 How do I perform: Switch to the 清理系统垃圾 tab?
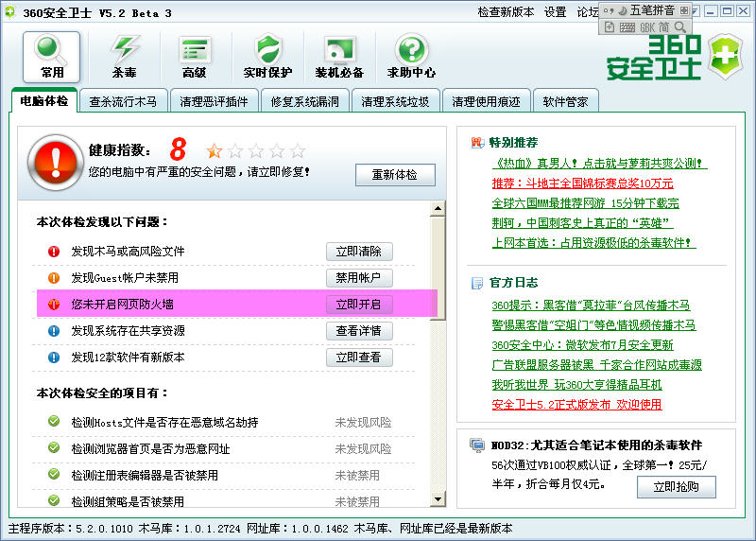(395, 101)
